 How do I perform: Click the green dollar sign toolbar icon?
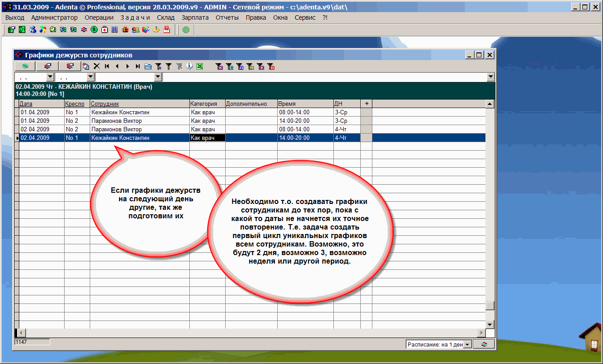(94, 30)
